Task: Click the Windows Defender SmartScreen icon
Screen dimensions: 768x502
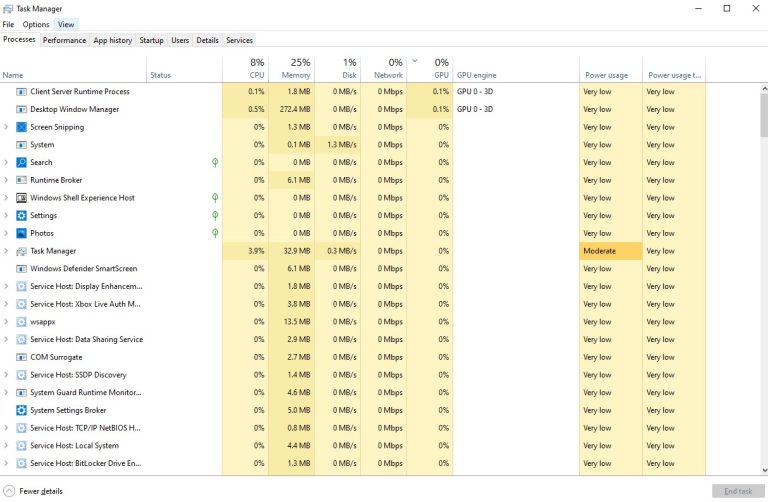Action: pos(21,269)
